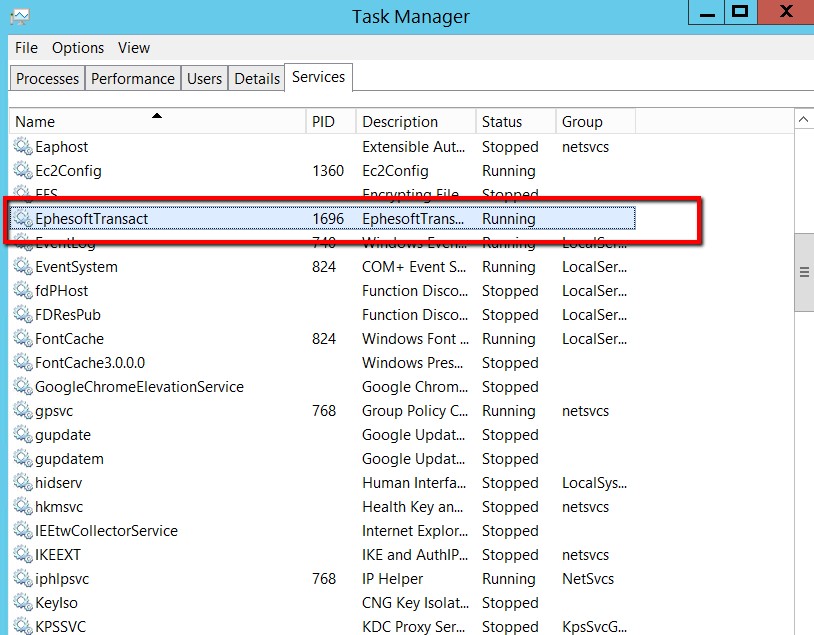Click the gear icon beside gpsvc

pos(23,410)
